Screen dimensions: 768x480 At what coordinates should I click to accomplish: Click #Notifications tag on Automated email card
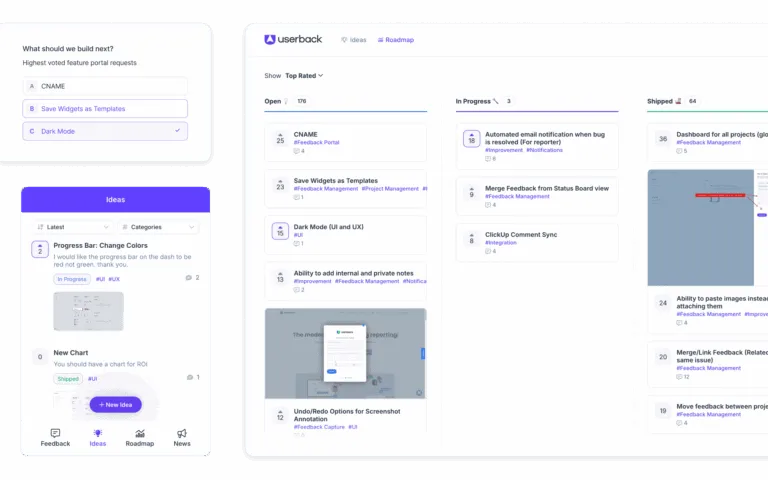pyautogui.click(x=545, y=150)
